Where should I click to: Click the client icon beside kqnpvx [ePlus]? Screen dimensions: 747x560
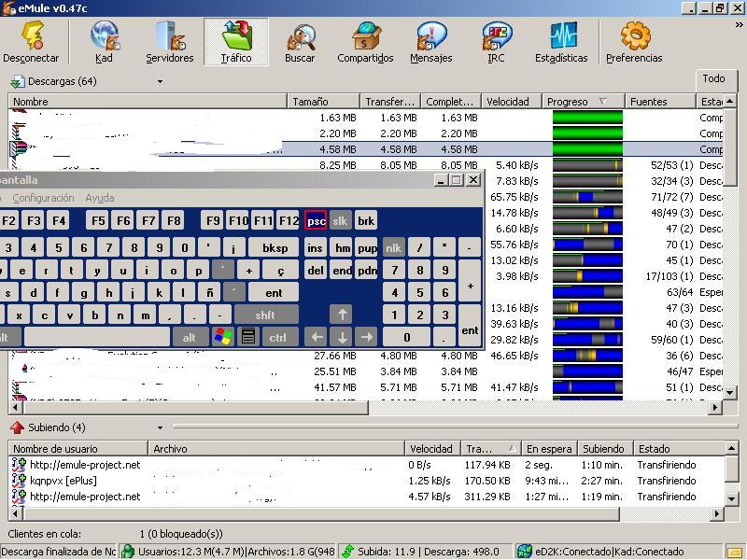(19, 481)
